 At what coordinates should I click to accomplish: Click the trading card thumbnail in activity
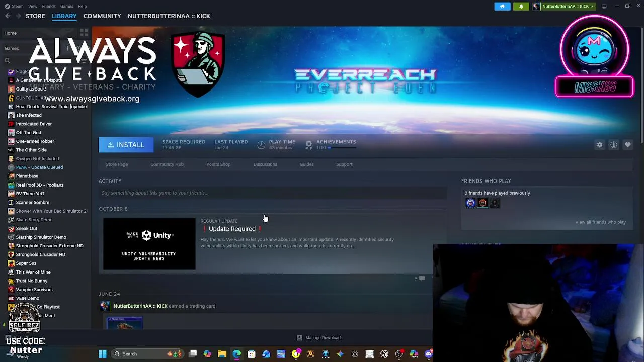(x=125, y=323)
